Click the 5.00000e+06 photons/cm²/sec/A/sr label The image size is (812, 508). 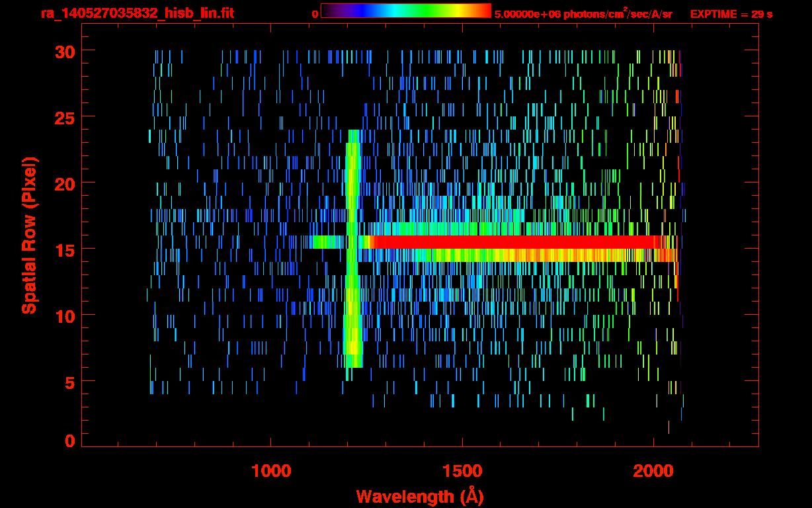coord(583,13)
